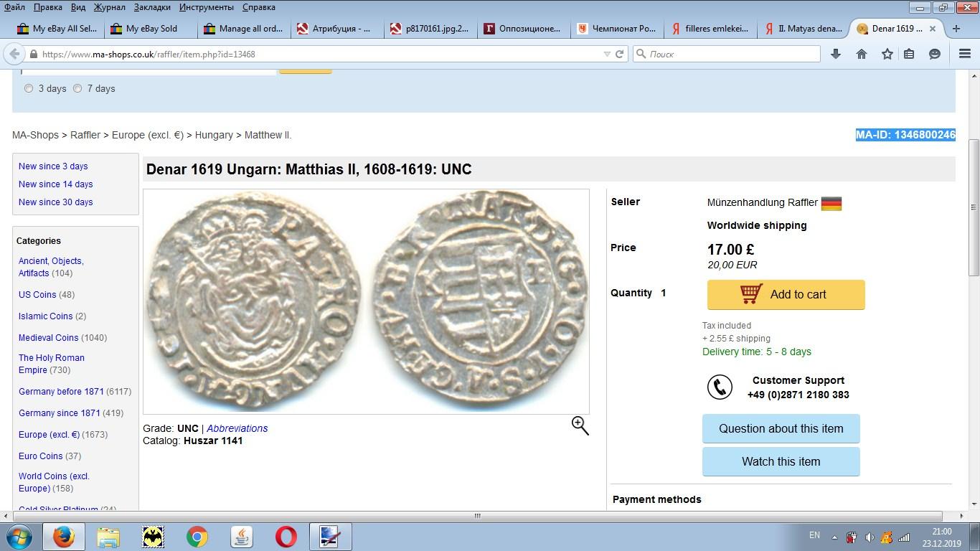Open the Справка menu
This screenshot has height=551, width=980.
pos(258,7)
